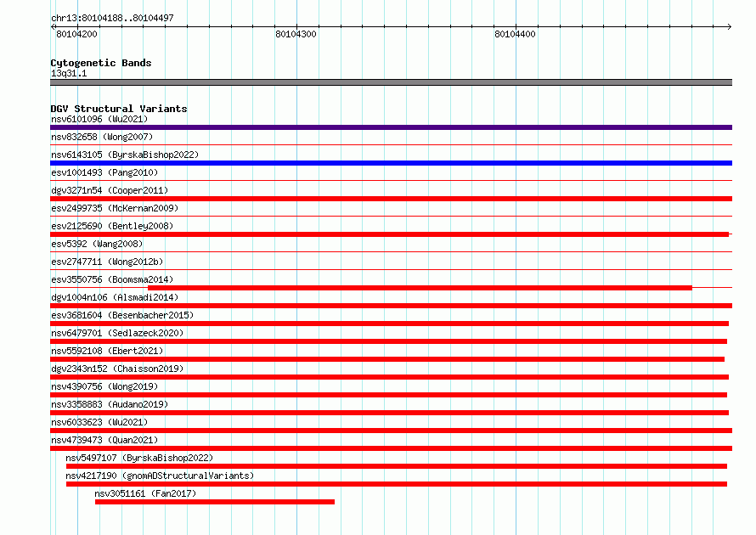Select nsv6143105 (ByrskaBishop2022) label
The width and height of the screenshot is (756, 535).
click(x=125, y=155)
